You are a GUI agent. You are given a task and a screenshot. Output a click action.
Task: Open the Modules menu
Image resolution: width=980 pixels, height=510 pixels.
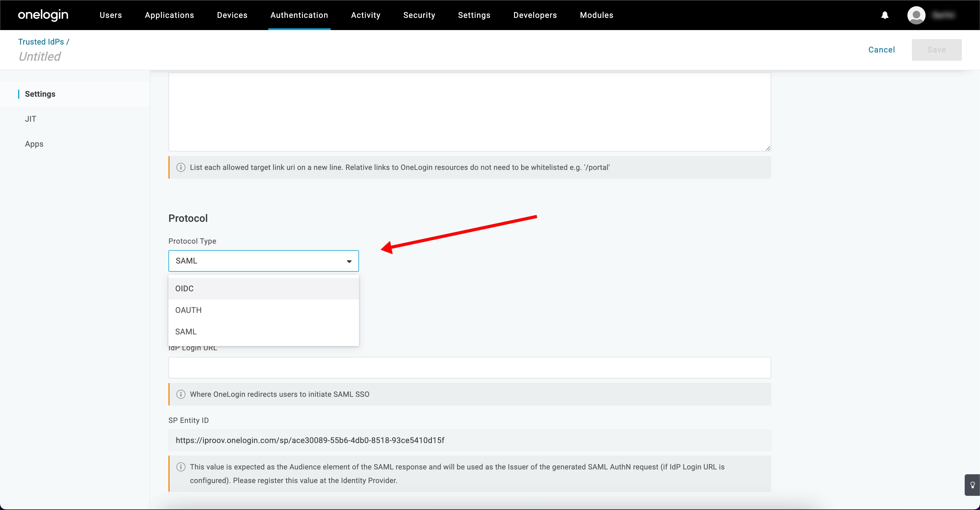pos(596,15)
